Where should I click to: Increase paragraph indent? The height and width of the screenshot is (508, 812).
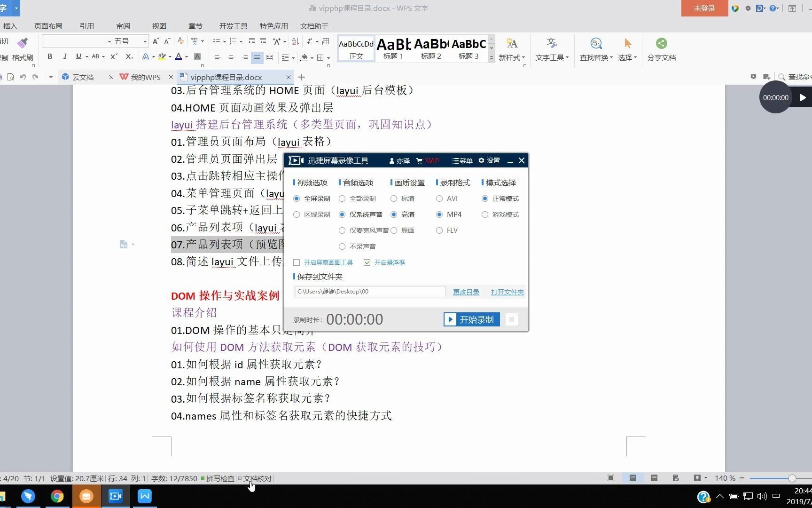tap(263, 41)
